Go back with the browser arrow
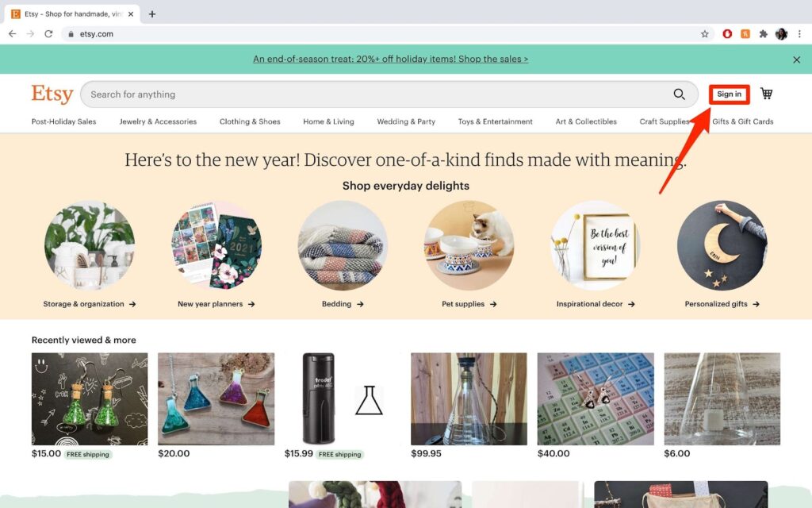 pyautogui.click(x=13, y=34)
